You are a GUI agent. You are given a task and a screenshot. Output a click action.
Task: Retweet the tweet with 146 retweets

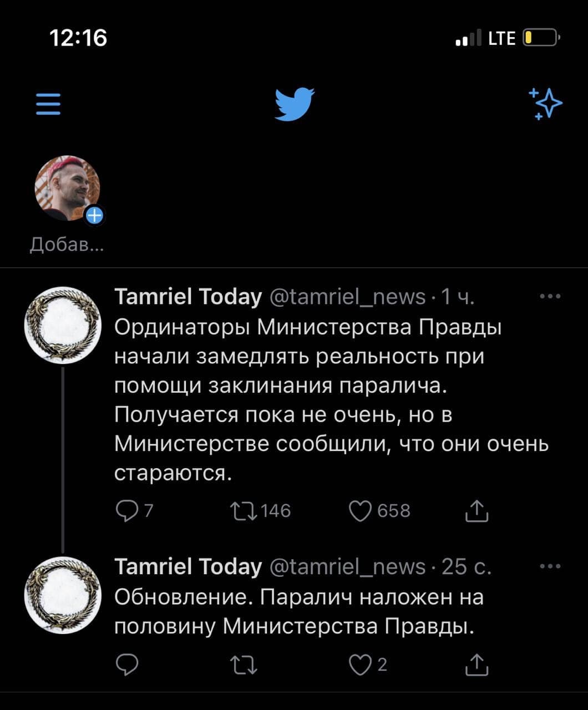click(244, 511)
